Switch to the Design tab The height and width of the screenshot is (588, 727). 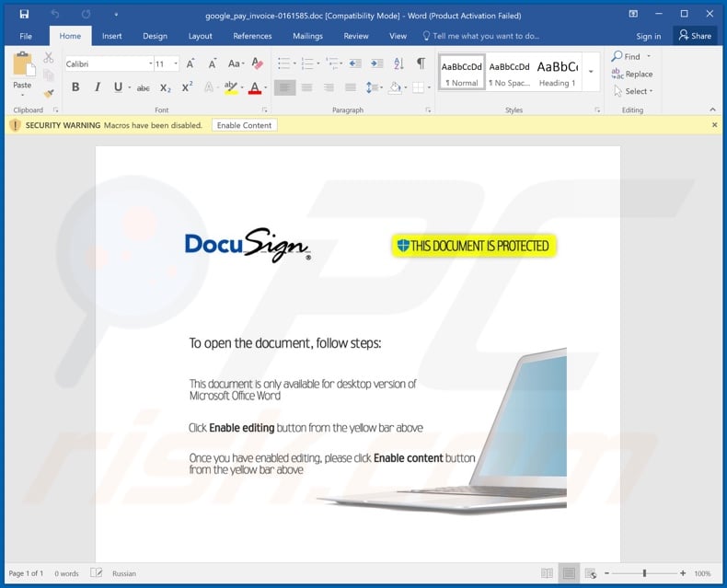[x=155, y=36]
